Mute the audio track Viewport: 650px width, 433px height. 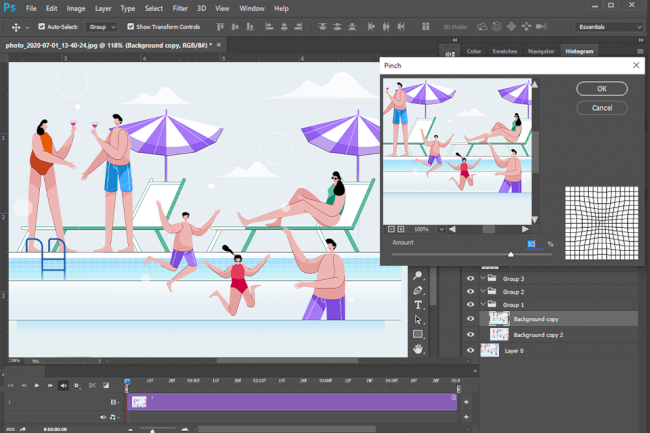pyautogui.click(x=102, y=417)
